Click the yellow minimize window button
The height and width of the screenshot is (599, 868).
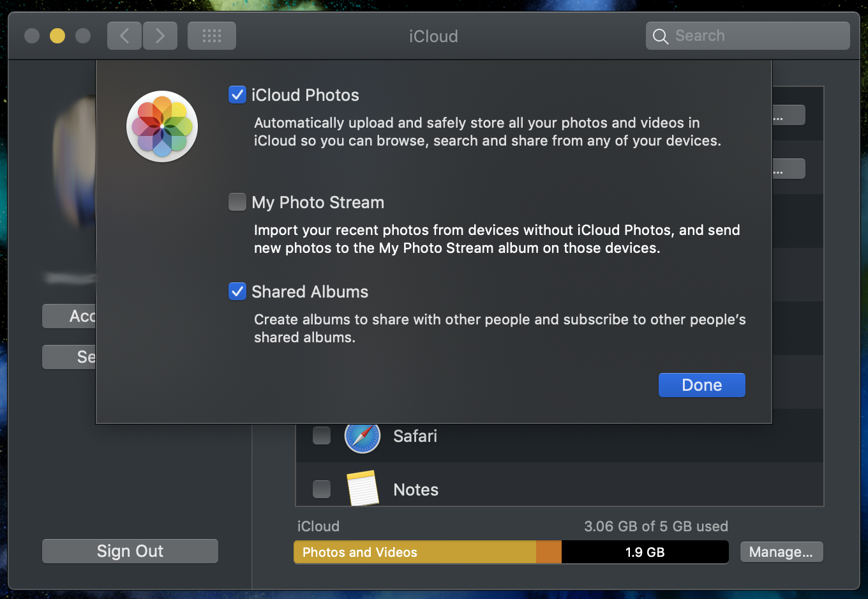pos(57,36)
